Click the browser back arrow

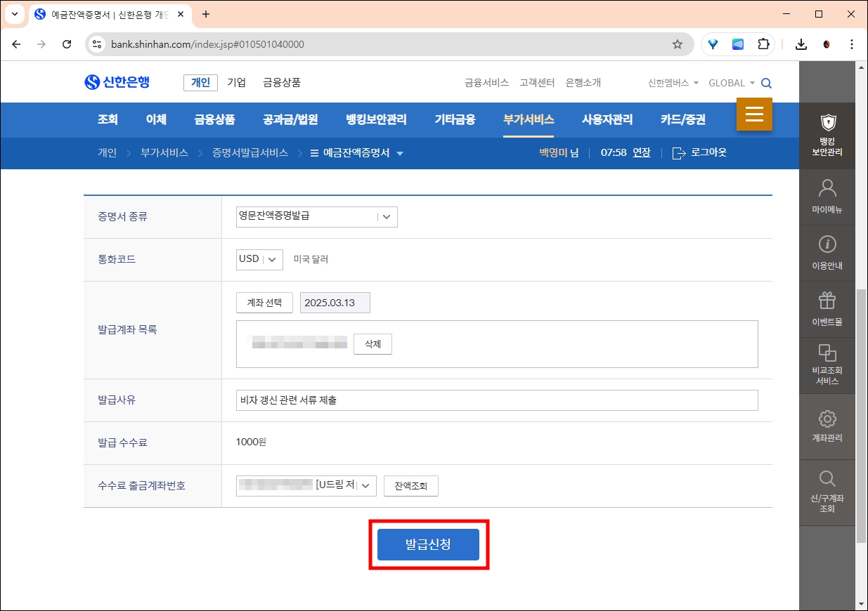(x=16, y=44)
